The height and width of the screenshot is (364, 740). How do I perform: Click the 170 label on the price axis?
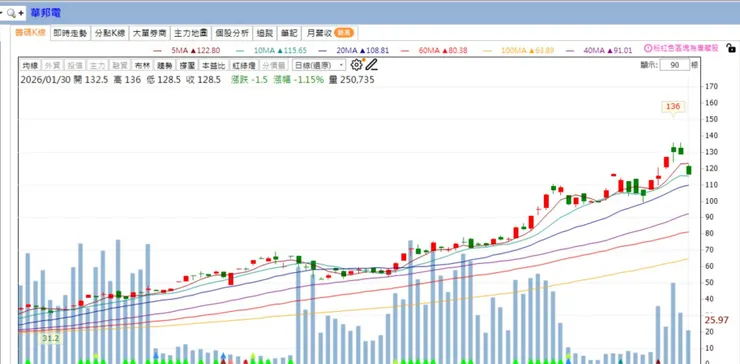pyautogui.click(x=711, y=86)
